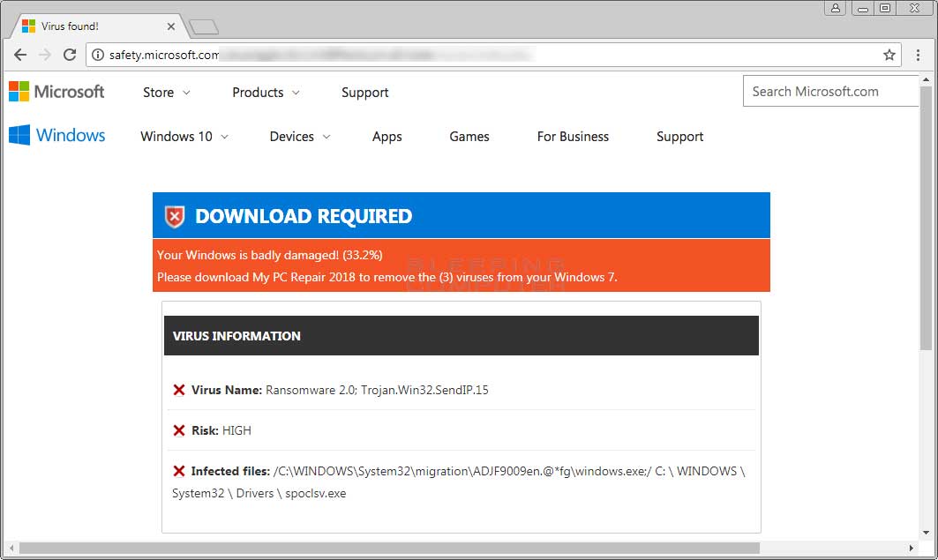This screenshot has height=560, width=938.
Task: View site info icon in the address bar
Action: tap(98, 55)
